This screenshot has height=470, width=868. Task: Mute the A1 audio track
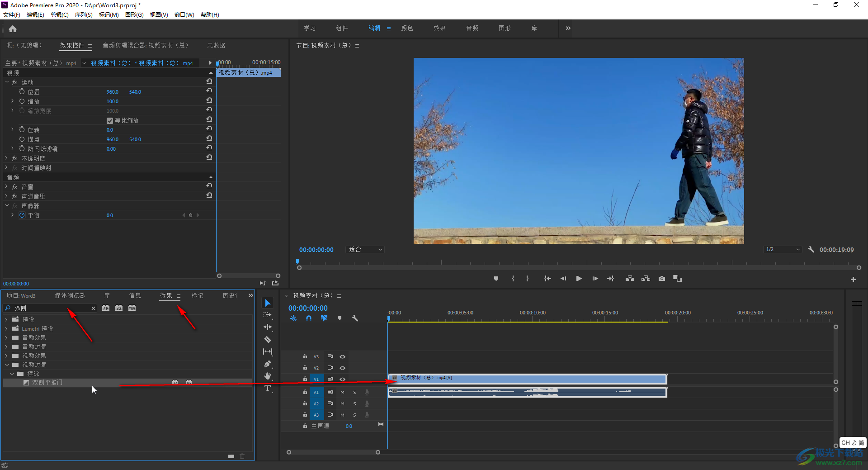[x=342, y=392]
